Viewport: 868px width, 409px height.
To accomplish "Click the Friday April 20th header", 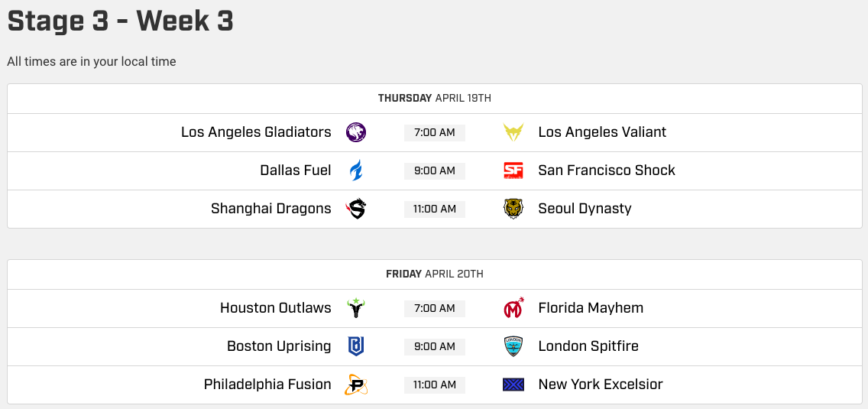I will (435, 274).
